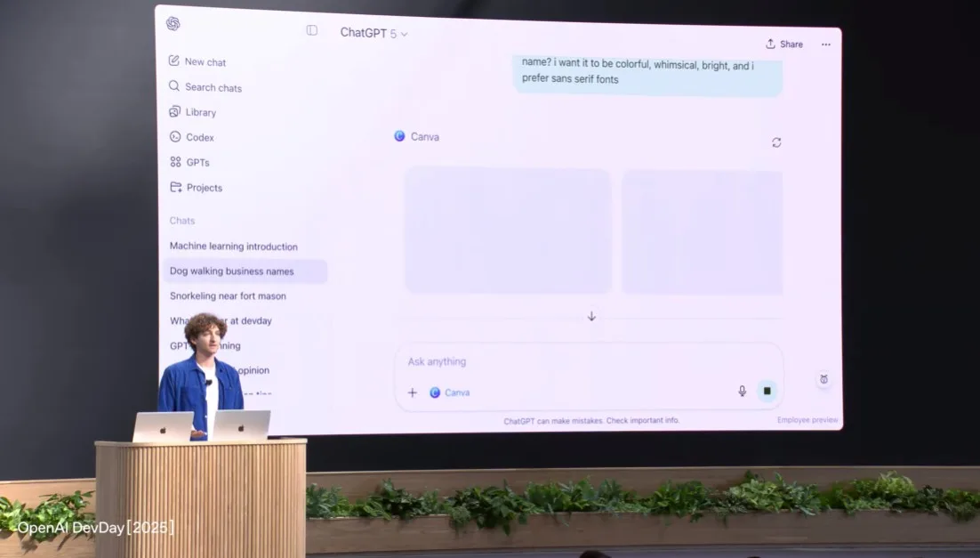
Task: Click the regenerate refresh icon beside Canva
Action: click(776, 142)
